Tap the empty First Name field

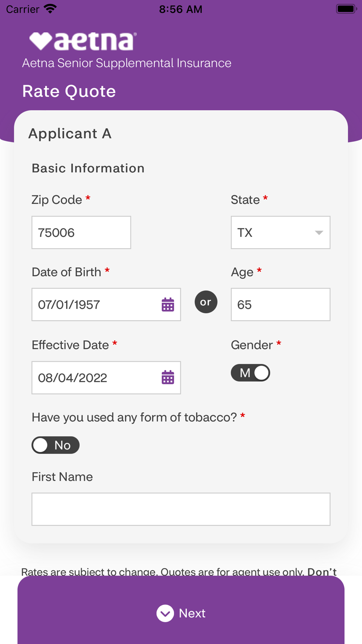pyautogui.click(x=181, y=509)
